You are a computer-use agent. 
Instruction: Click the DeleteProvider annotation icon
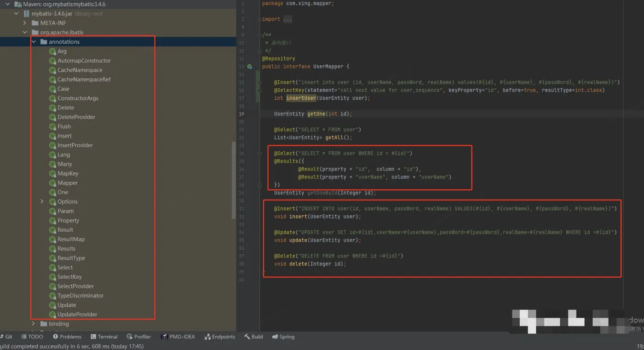pyautogui.click(x=52, y=117)
